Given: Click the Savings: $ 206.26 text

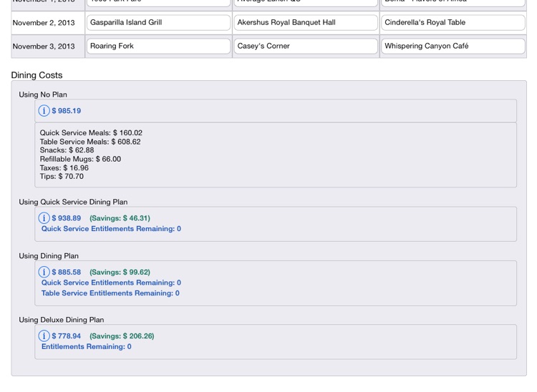Looking at the screenshot, I should (122, 336).
